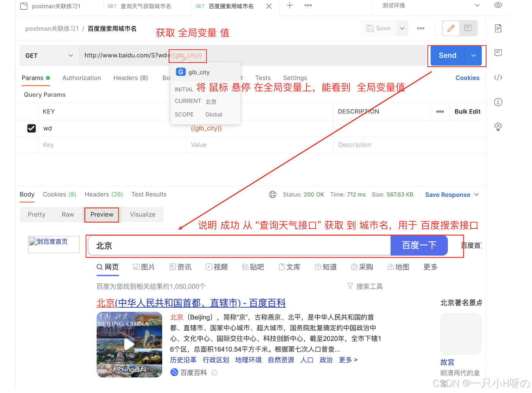Screen dimensions: 532x393
Task: Open the 资讯 Baidu results tab
Action: 180,267
